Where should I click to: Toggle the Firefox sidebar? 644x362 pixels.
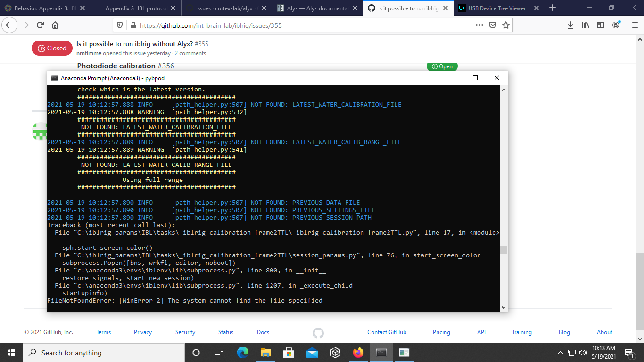pyautogui.click(x=600, y=25)
